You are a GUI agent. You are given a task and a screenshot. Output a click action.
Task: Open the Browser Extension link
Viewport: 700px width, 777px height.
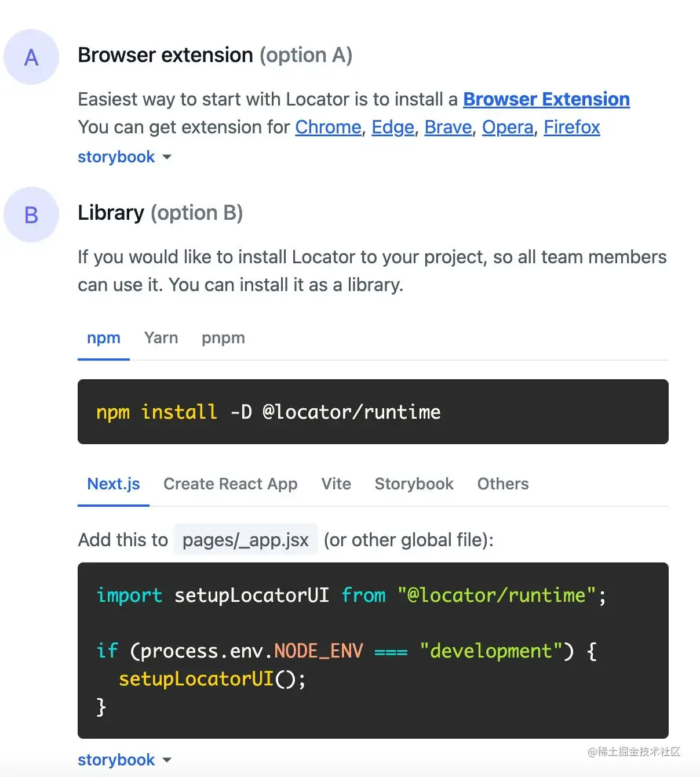[546, 99]
